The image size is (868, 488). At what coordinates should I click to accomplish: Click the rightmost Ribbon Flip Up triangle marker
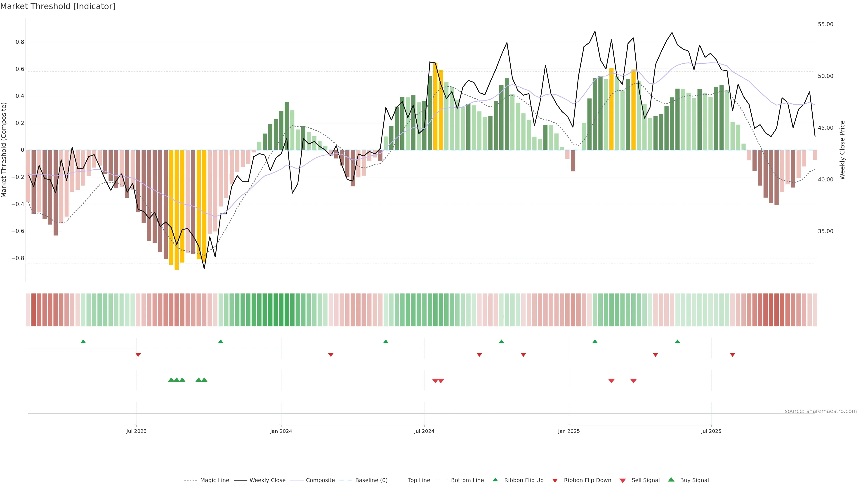(678, 342)
